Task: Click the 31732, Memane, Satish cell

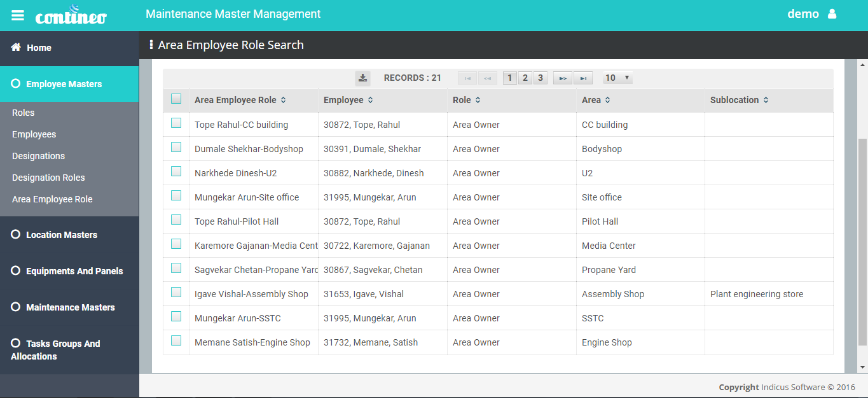Action: 383,342
